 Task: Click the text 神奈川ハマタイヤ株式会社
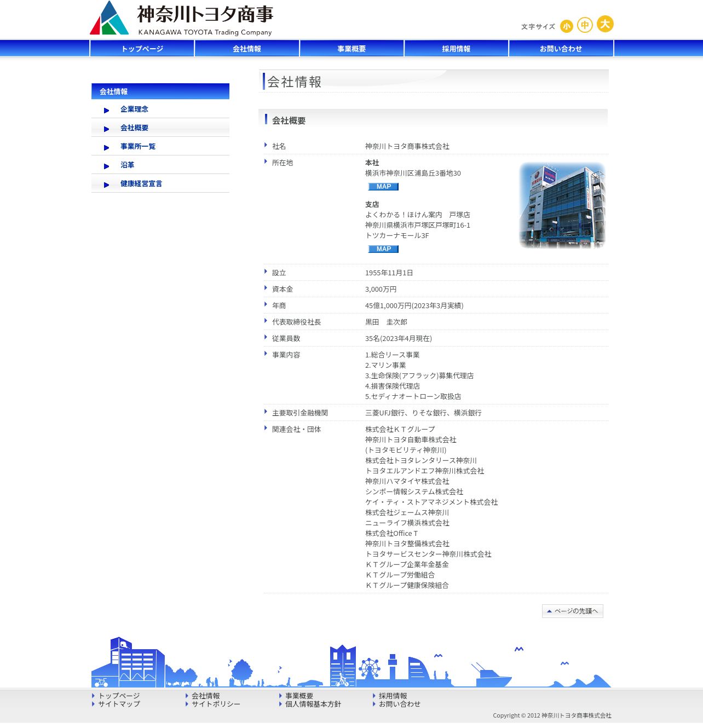tap(407, 482)
